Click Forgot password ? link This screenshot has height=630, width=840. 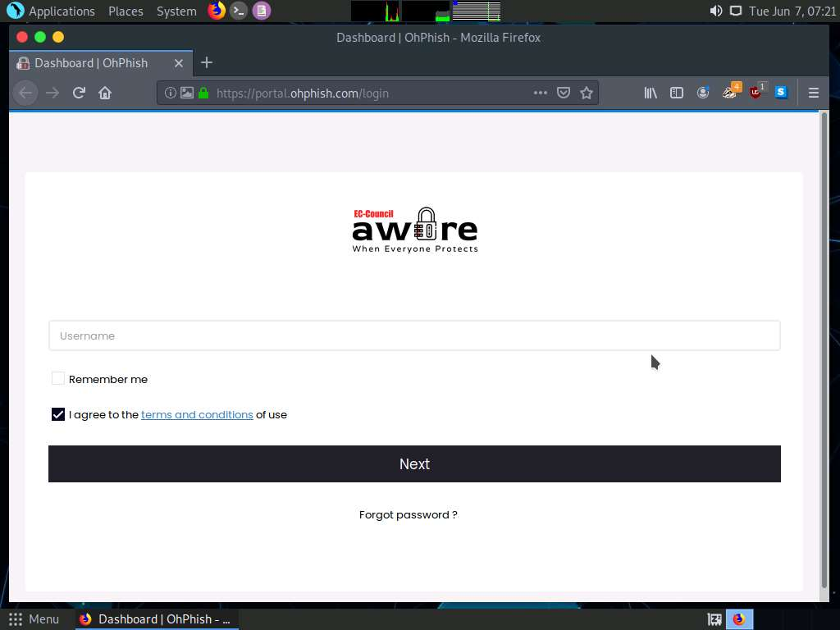point(409,515)
